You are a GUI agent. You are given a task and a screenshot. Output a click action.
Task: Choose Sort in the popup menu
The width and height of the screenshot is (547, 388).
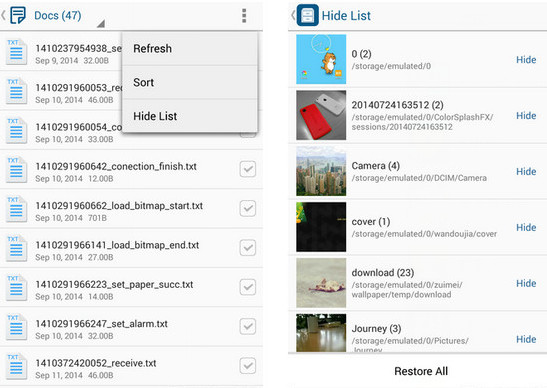190,82
